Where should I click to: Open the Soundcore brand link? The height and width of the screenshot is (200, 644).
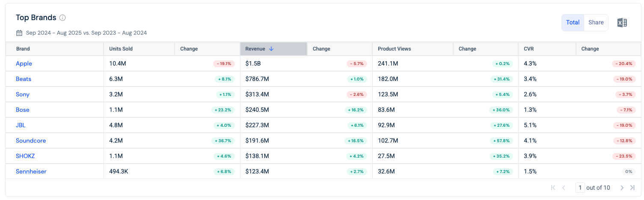point(31,140)
